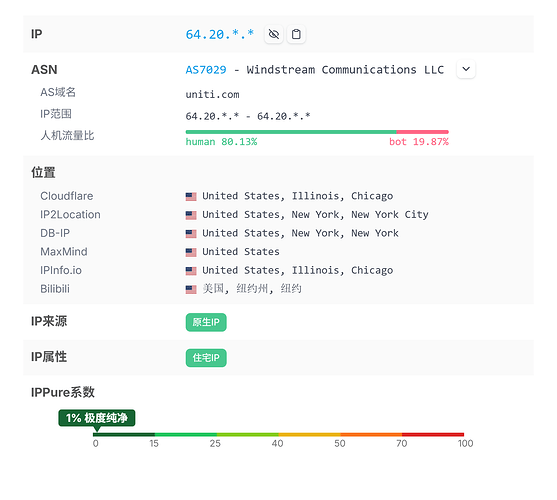Click the human 80.13% label
This screenshot has width=557, height=500.
[221, 142]
